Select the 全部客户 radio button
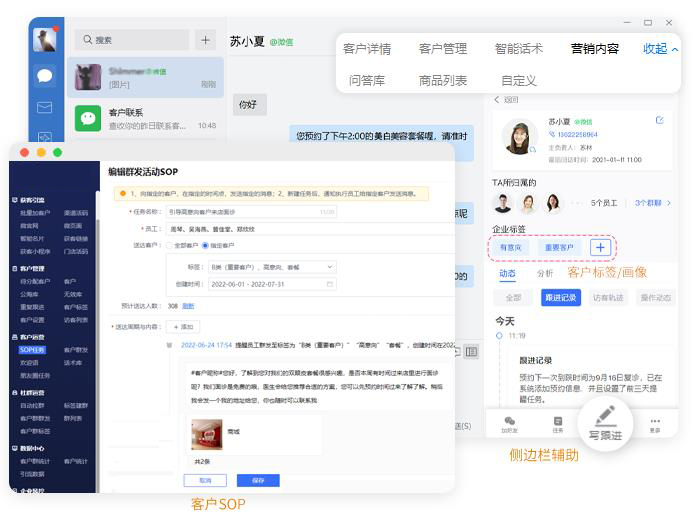Viewport: 693px width, 521px height. pyautogui.click(x=169, y=245)
